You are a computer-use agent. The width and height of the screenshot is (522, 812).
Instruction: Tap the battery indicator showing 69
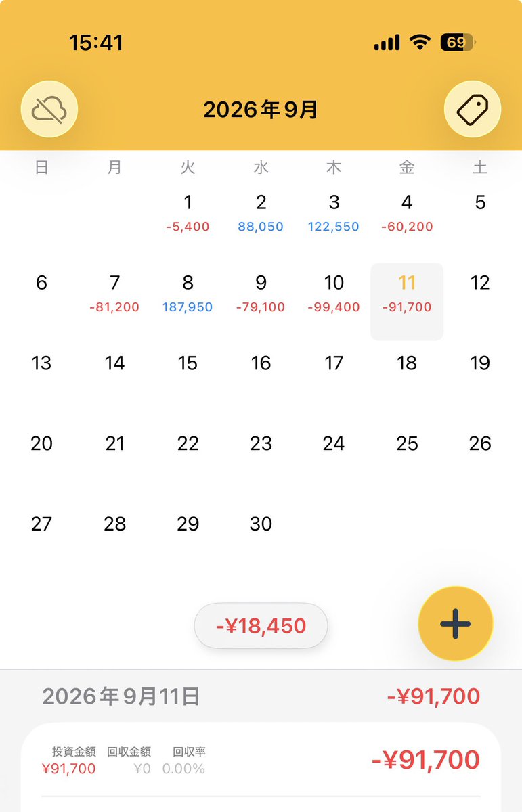tap(458, 43)
